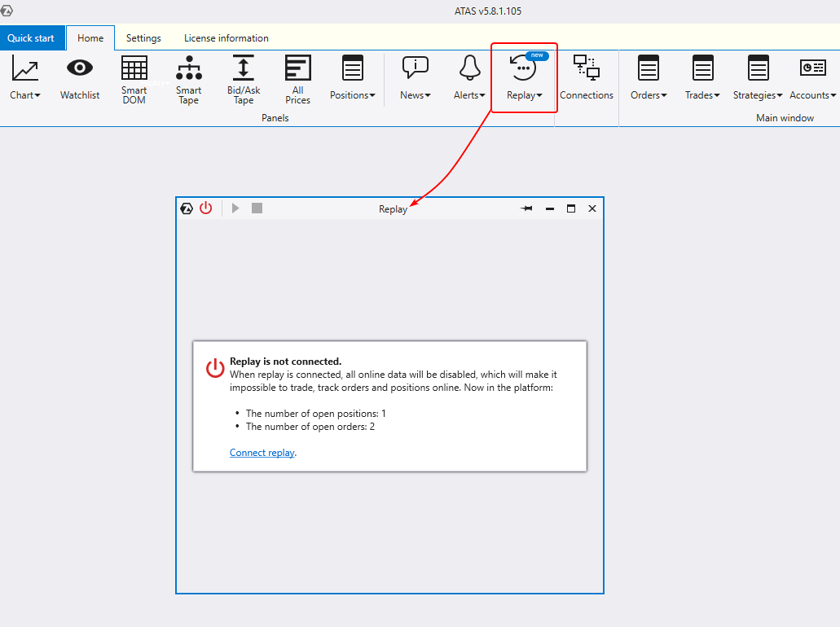The width and height of the screenshot is (840, 627).
Task: Expand the Positions dropdown menu
Action: coord(352,79)
